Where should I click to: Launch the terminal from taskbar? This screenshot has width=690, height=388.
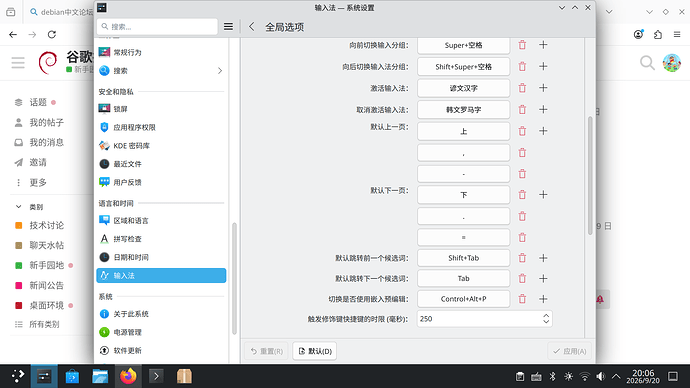coord(156,376)
